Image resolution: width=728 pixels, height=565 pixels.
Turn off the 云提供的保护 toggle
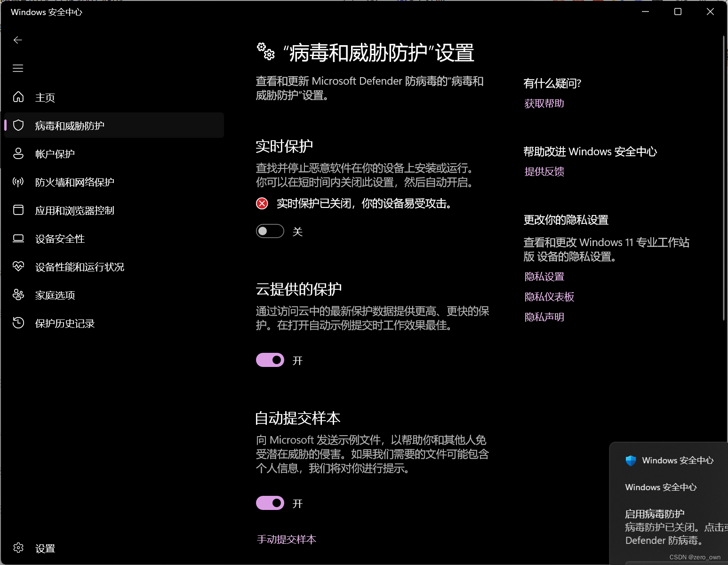(x=270, y=360)
